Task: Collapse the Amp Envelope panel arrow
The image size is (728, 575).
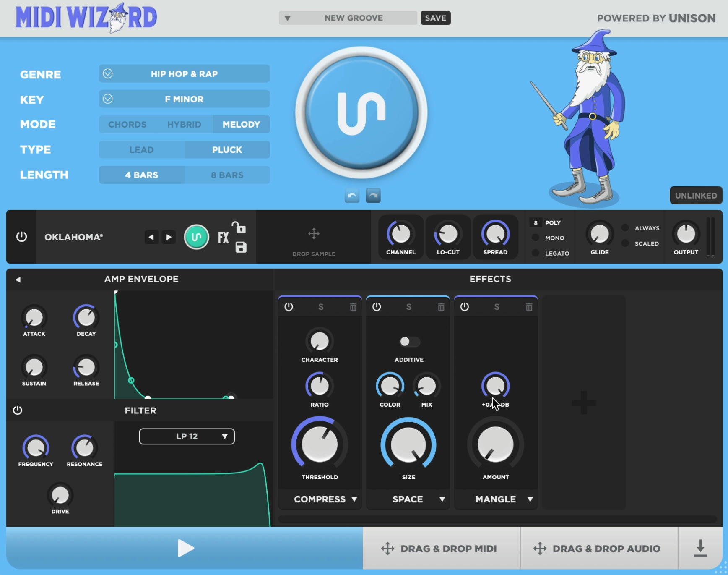Action: (18, 280)
